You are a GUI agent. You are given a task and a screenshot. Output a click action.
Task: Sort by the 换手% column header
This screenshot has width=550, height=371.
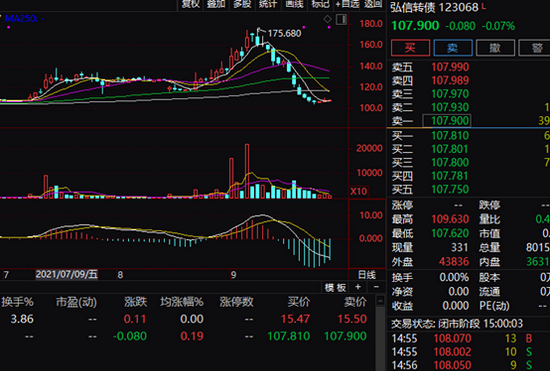[x=17, y=302]
